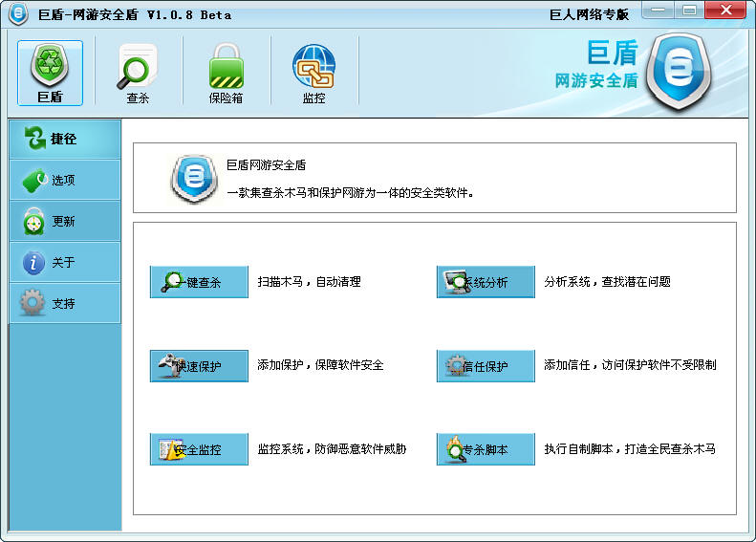Click the title bar shield app icon
756x542 pixels.
tap(18, 14)
